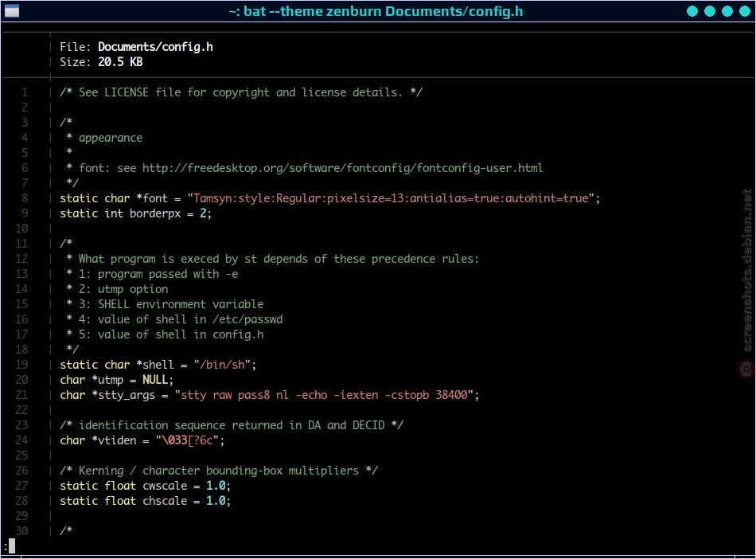Click the 20.5 KB size value

[x=120, y=62]
